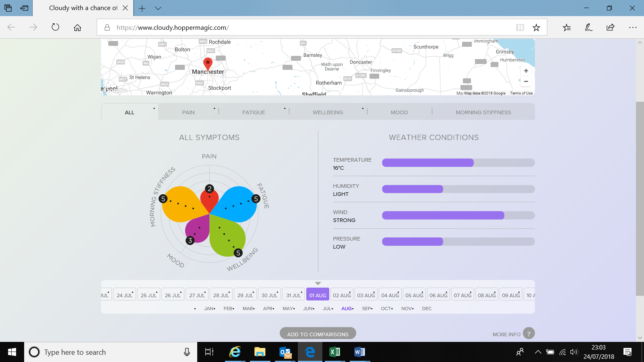Zoom out on the map

click(x=526, y=81)
